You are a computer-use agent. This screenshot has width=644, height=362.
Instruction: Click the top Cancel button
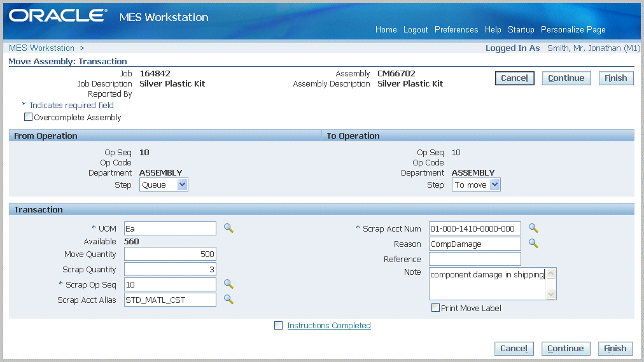(x=515, y=78)
